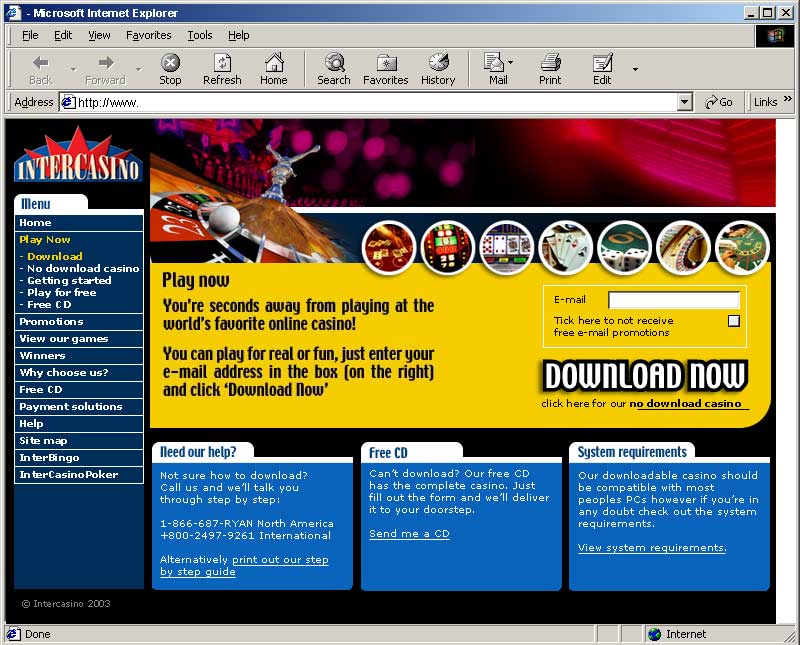The height and width of the screenshot is (645, 800).
Task: Tick the no e-mail promotions checkbox
Action: [734, 321]
